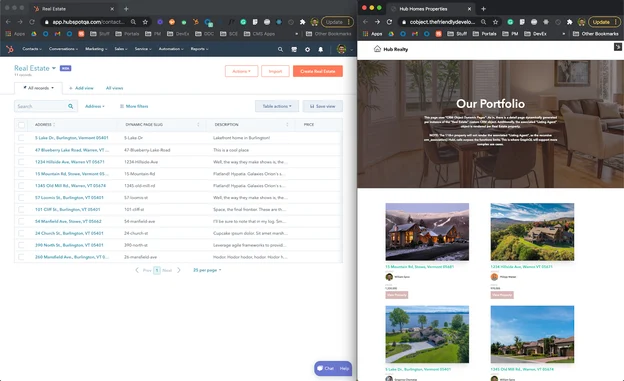The width and height of the screenshot is (624, 381).
Task: Open the 25 per page dropdown
Action: [x=207, y=270]
